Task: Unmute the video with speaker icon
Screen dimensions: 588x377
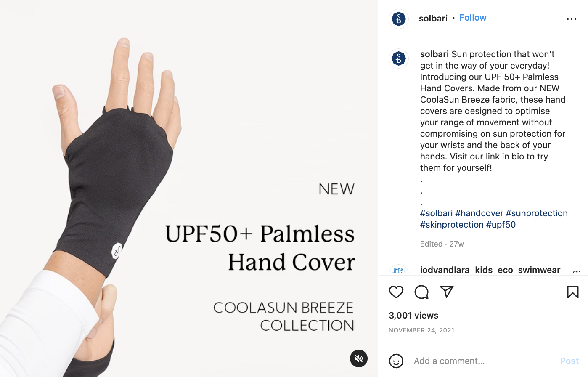Action: 359,358
